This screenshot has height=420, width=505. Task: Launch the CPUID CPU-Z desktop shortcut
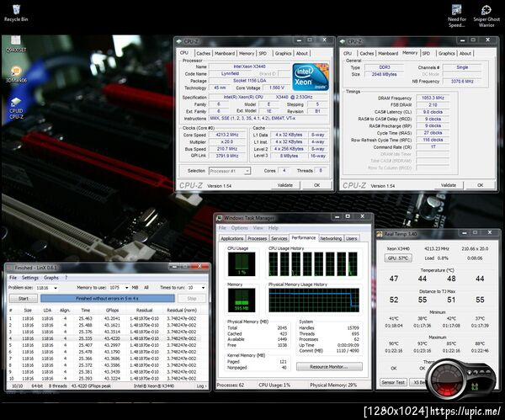(x=16, y=109)
